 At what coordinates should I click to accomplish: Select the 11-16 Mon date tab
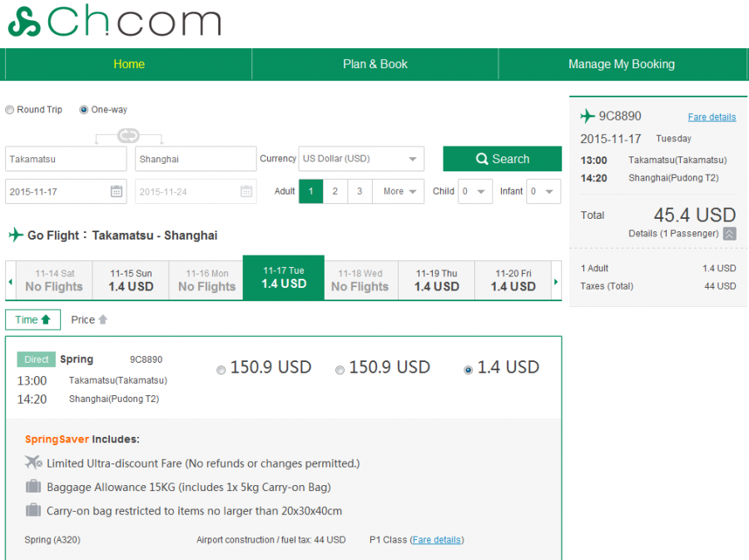(x=207, y=280)
